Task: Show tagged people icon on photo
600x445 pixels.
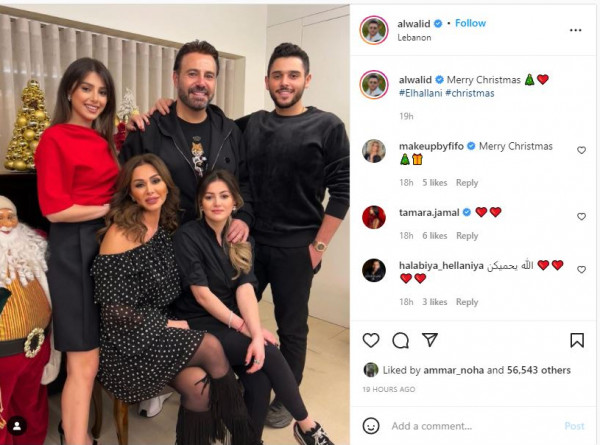Action: [x=17, y=426]
